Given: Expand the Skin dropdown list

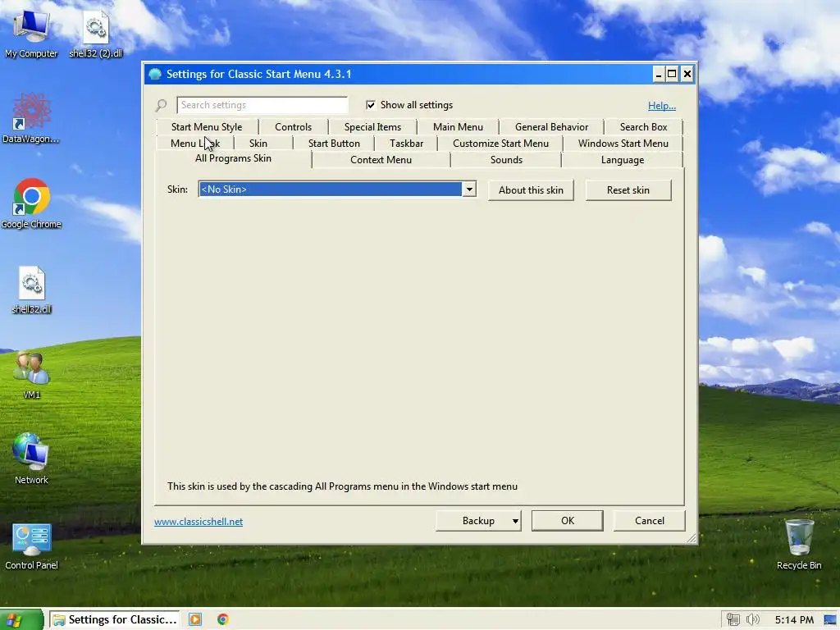Looking at the screenshot, I should click(x=468, y=189).
